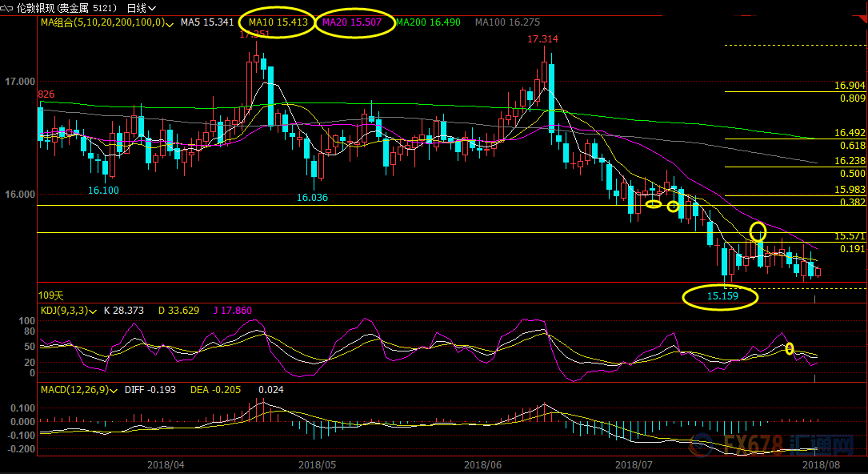The image size is (868, 474).
Task: Expand the MACD(12,26,9) indicator dropdown
Action: click(114, 391)
